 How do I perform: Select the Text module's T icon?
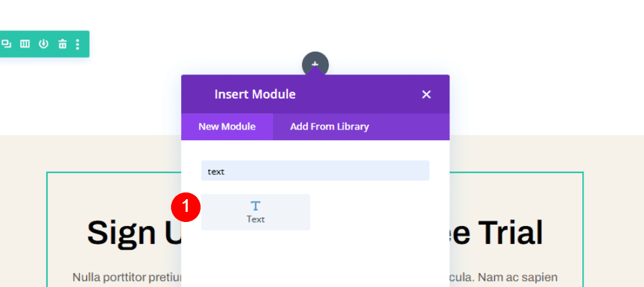[256, 205]
